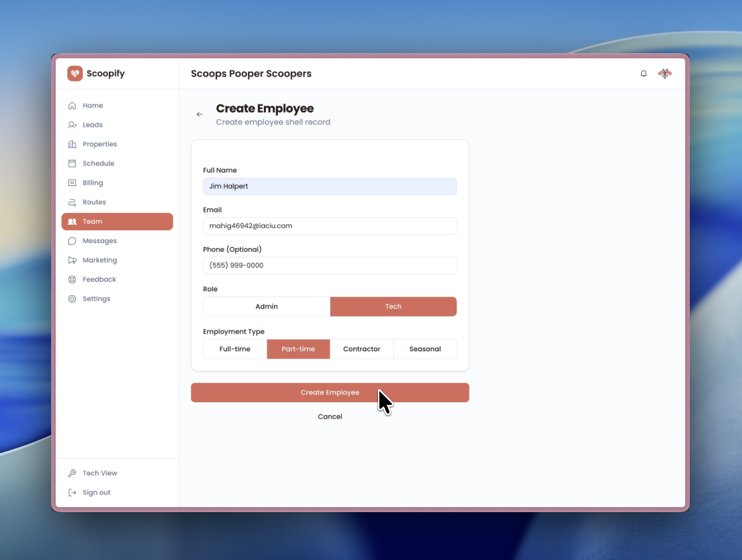Open the Billing icon
Image resolution: width=742 pixels, height=560 pixels.
click(x=72, y=183)
